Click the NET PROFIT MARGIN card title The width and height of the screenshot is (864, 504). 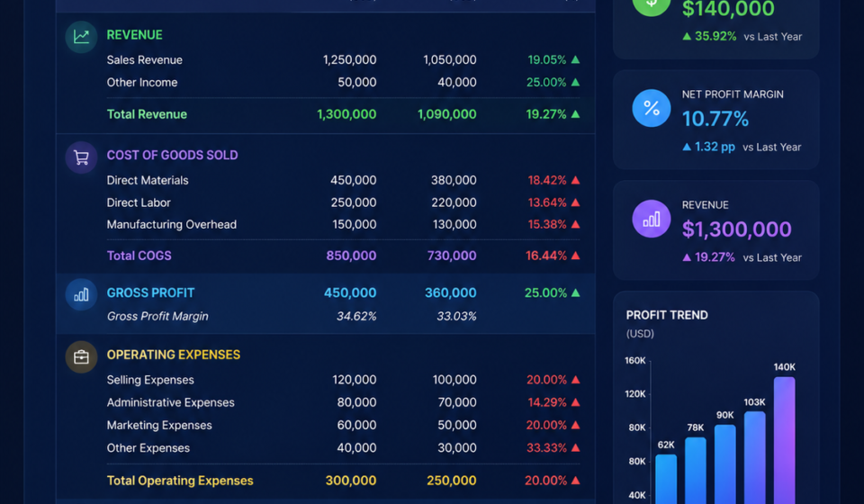733,94
